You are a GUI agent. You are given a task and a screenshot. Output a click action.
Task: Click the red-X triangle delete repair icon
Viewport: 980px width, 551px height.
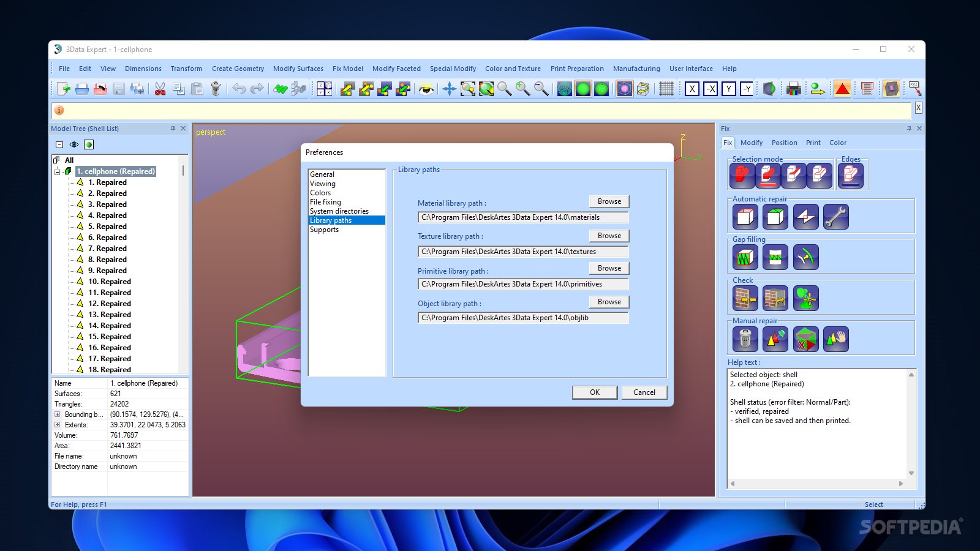(x=806, y=339)
